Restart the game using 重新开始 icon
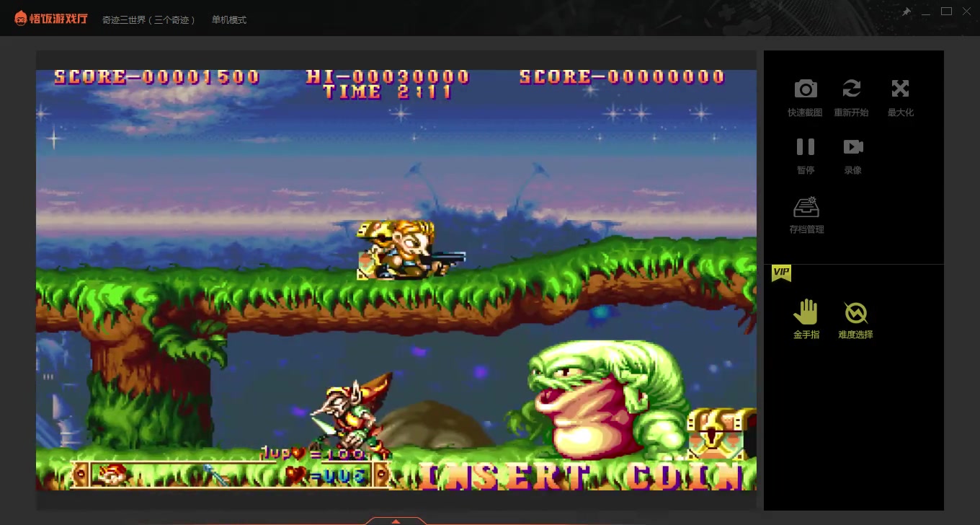Screen dimensions: 980x525 [852, 89]
